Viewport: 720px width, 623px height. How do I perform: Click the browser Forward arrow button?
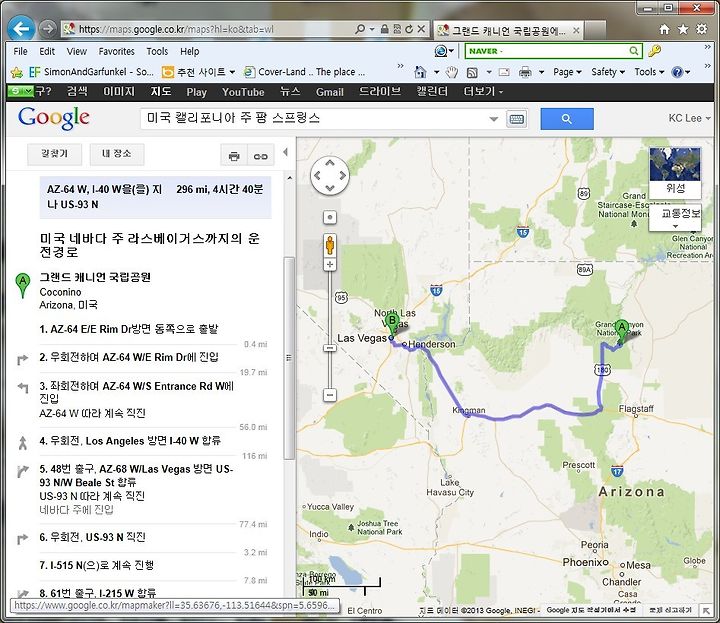[47, 29]
